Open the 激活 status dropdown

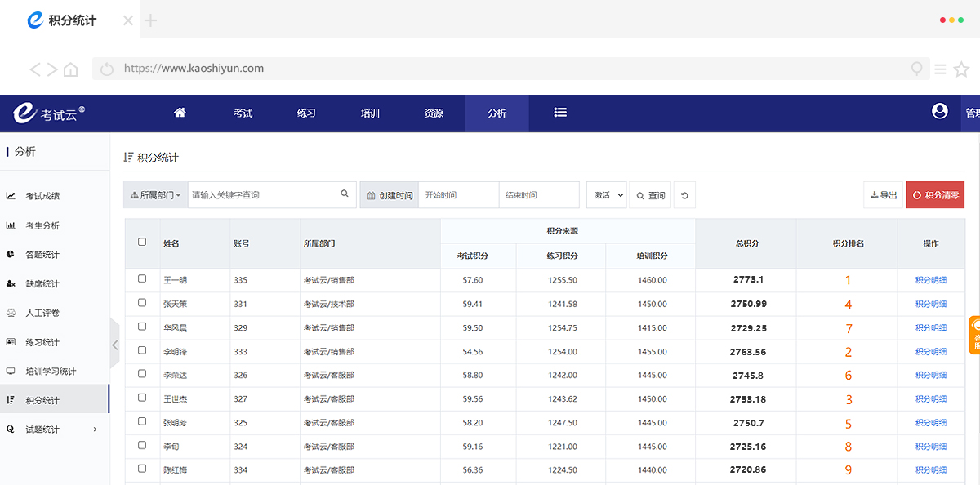607,195
